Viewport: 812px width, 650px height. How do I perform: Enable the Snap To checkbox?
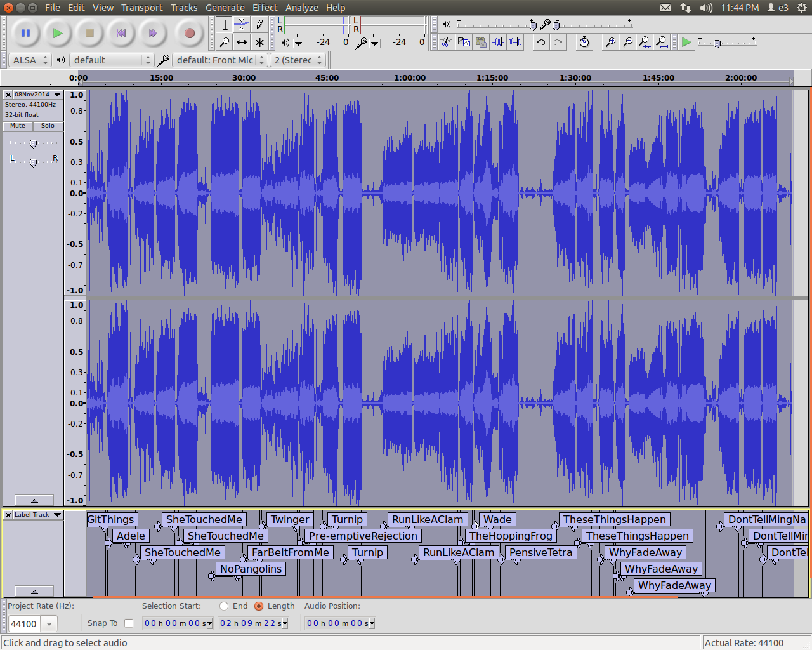pos(129,623)
